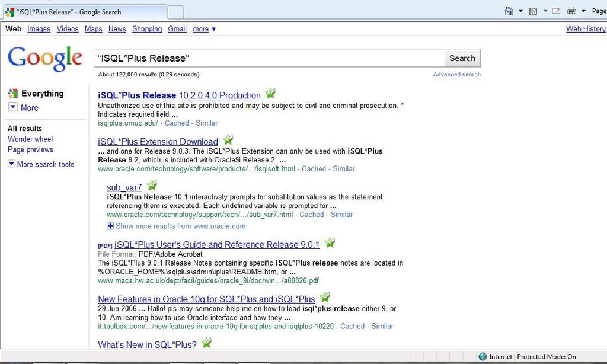Image resolution: width=607 pixels, height=364 pixels.
Task: Open Similar link for sub_var7.html result
Action: (x=341, y=215)
